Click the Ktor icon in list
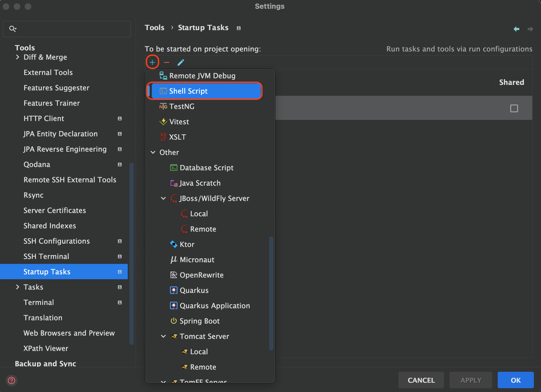Image resolution: width=541 pixels, height=392 pixels. tap(173, 244)
